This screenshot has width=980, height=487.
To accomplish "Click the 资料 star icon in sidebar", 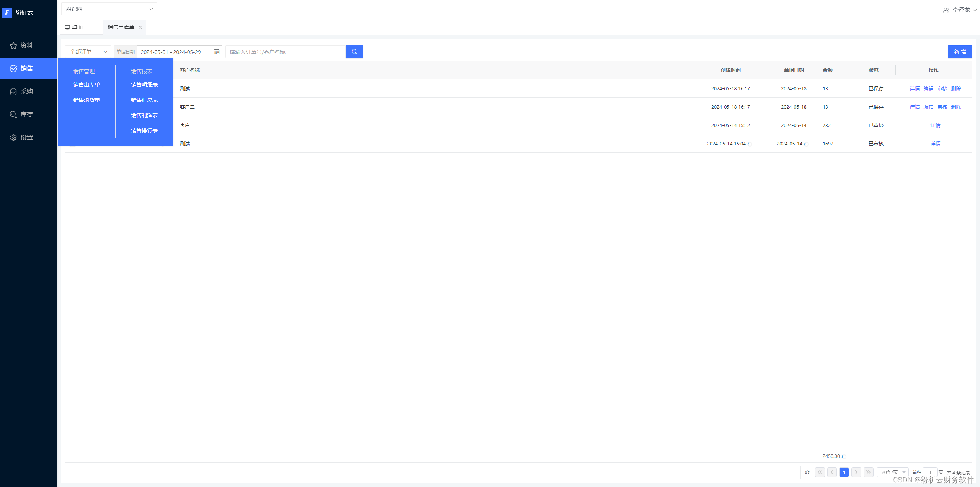I will tap(13, 46).
